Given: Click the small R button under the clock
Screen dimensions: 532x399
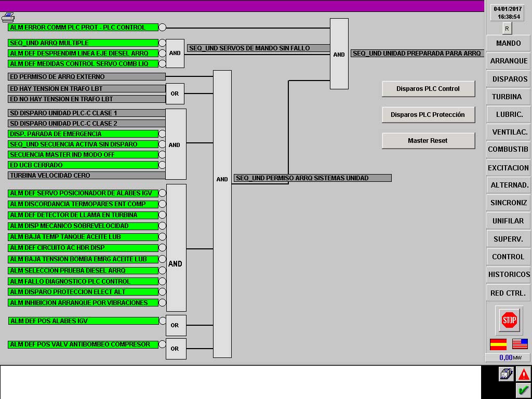Looking at the screenshot, I should pos(507,29).
